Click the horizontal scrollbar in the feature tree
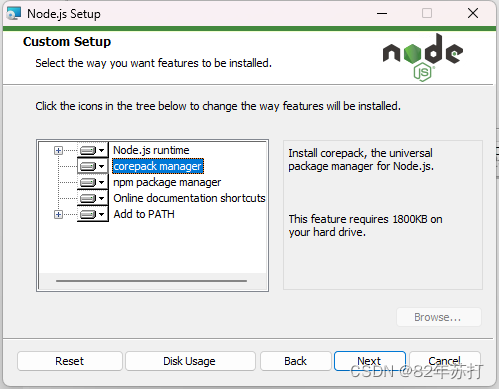 pos(152,281)
